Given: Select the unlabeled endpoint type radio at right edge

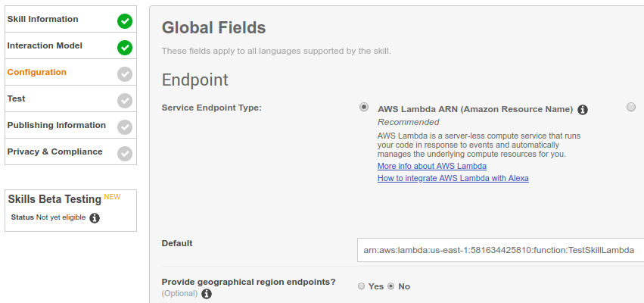Looking at the screenshot, I should click(x=631, y=108).
